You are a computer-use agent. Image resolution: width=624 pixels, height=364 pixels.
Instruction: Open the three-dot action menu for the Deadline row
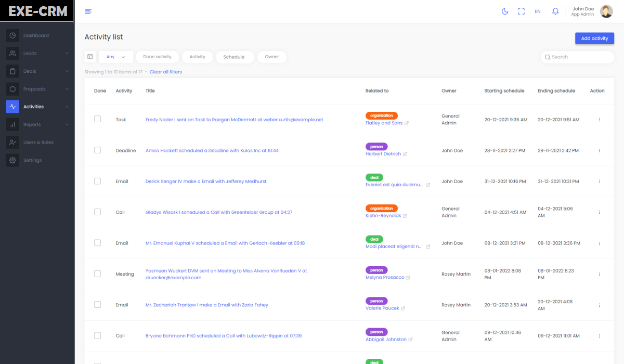(600, 151)
